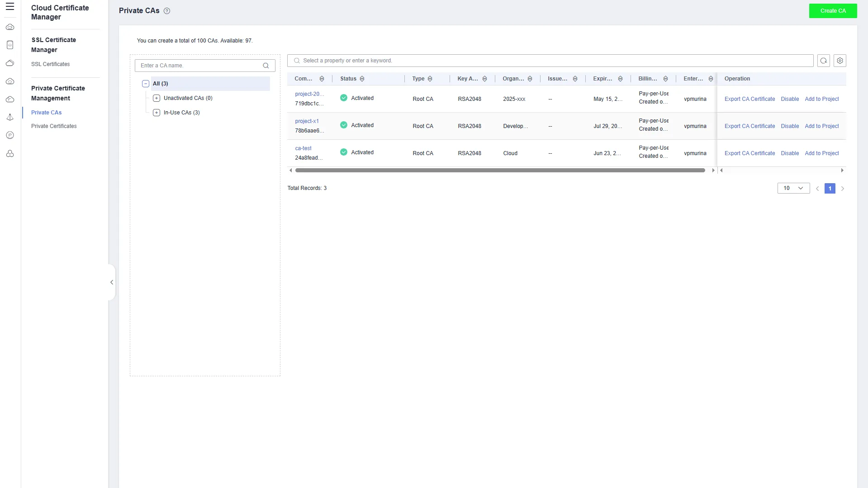Add project-20... CA to Project
868x488 pixels.
point(821,99)
